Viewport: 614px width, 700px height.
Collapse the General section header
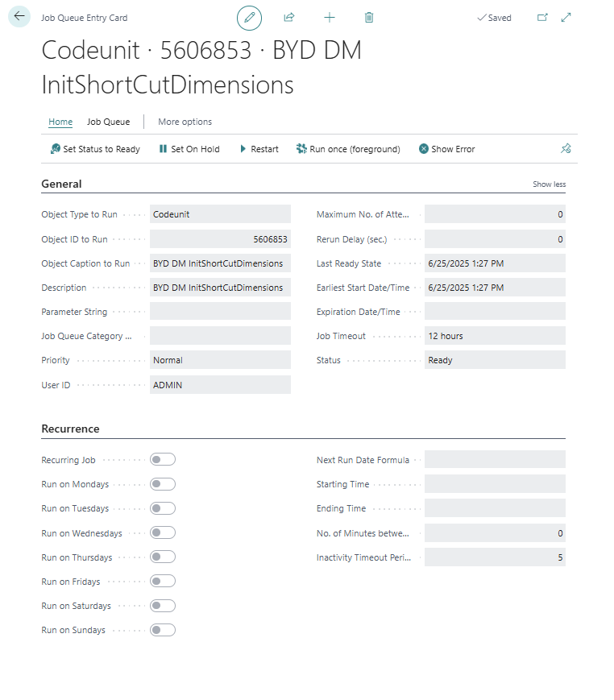(61, 184)
